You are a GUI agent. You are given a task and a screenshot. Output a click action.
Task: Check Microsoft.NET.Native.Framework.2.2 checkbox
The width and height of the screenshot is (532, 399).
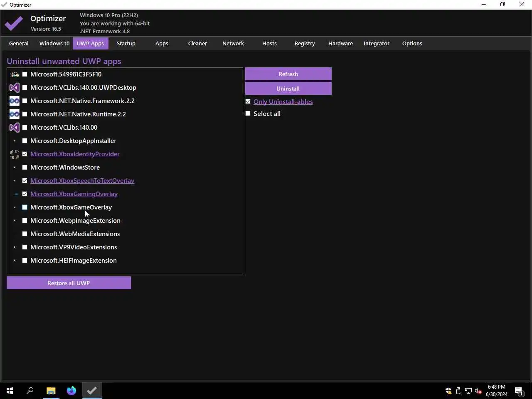pos(25,101)
